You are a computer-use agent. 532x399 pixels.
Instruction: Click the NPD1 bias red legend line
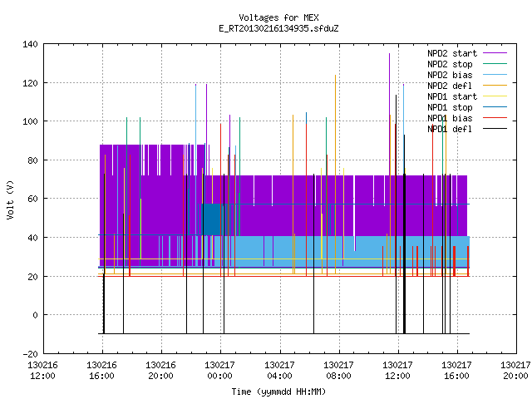[x=495, y=118]
